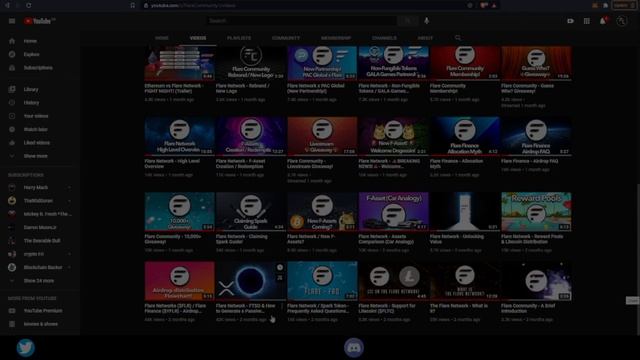
Task: Open 'Flare Finance - Airdrop FAQ' title
Action: tap(529, 161)
